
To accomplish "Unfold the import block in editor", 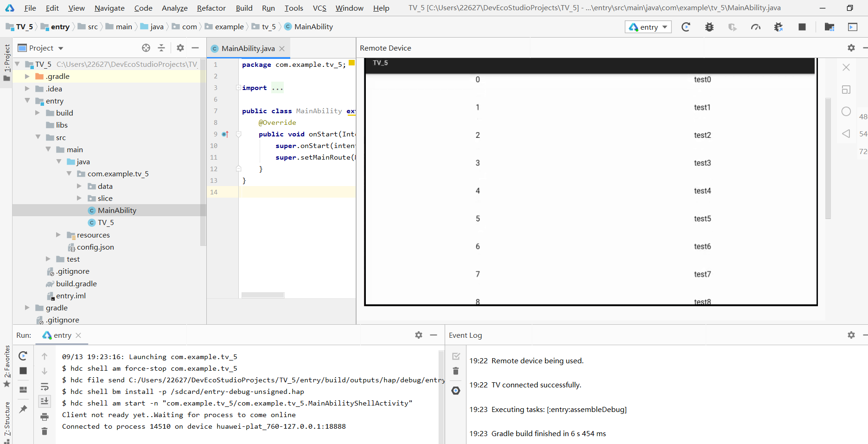I will coord(238,88).
